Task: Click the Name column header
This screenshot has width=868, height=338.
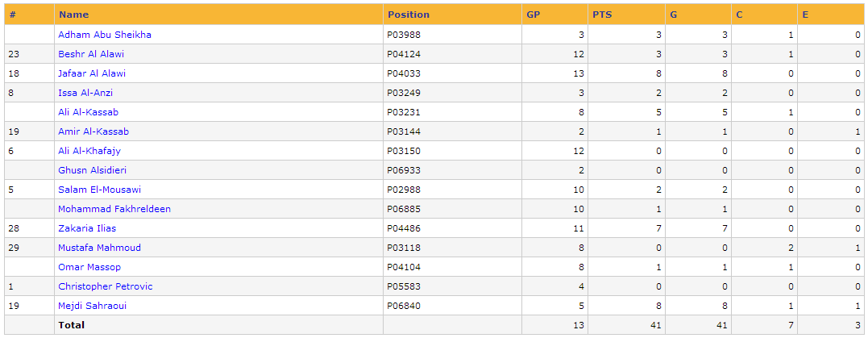Action: click(x=73, y=15)
